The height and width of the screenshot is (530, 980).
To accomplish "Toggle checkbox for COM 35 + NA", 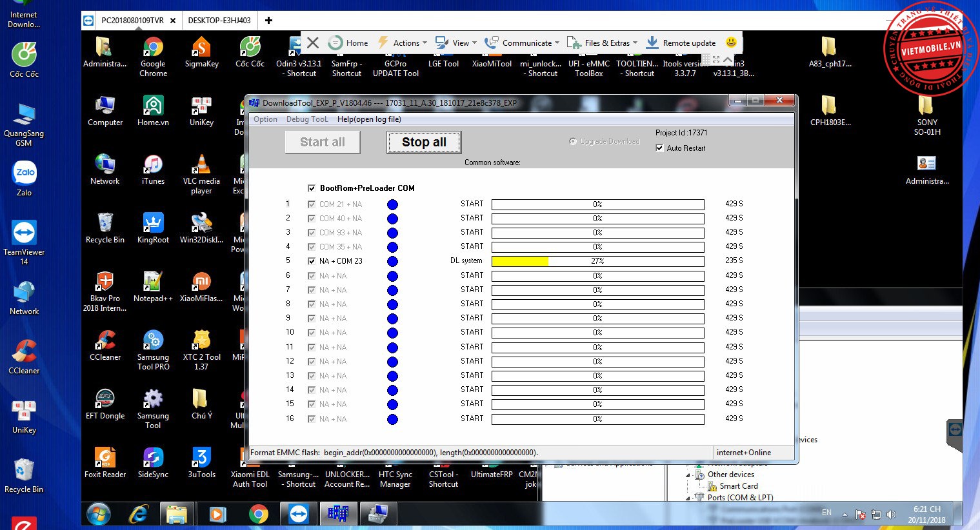I will (312, 247).
